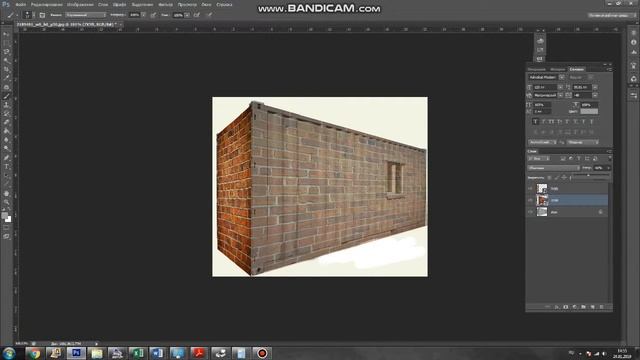Screen dimensions: 640x360
Task: Select the Healing Brush tool
Action: [x=7, y=87]
